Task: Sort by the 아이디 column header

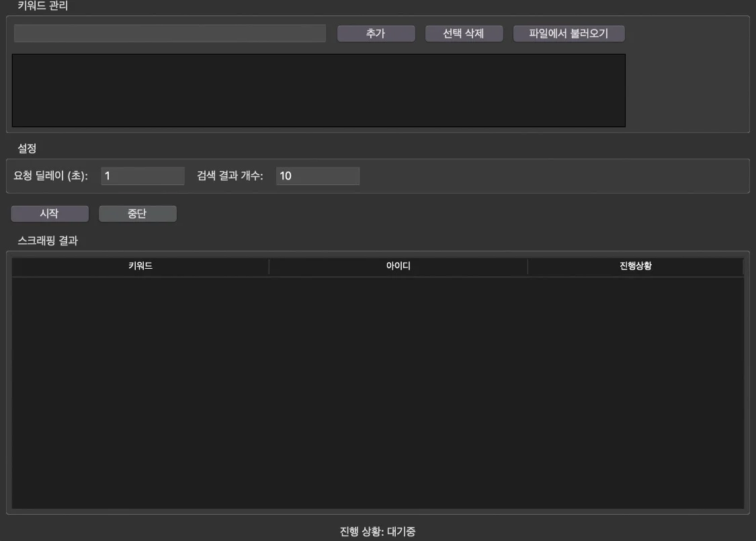Action: (x=398, y=266)
